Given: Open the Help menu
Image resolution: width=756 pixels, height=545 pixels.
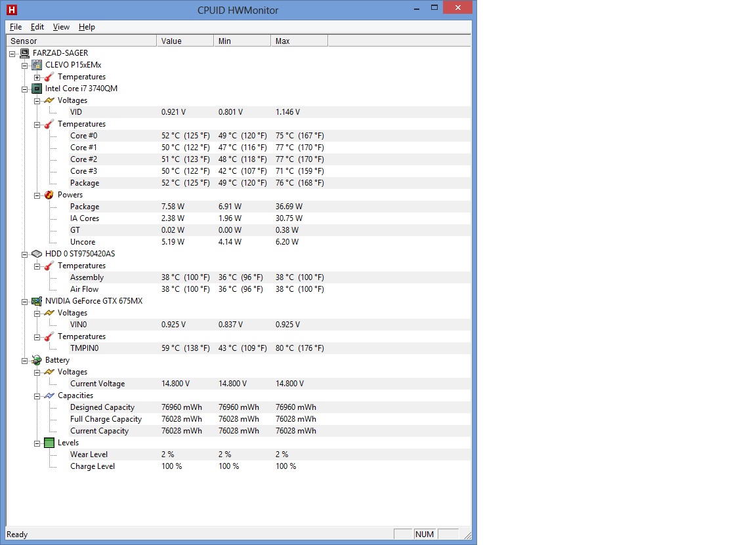Looking at the screenshot, I should tap(87, 27).
